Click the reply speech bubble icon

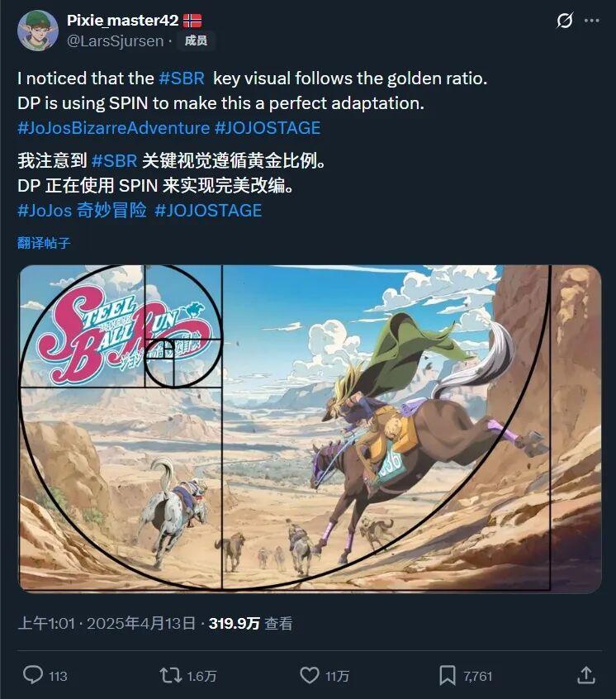[33, 675]
